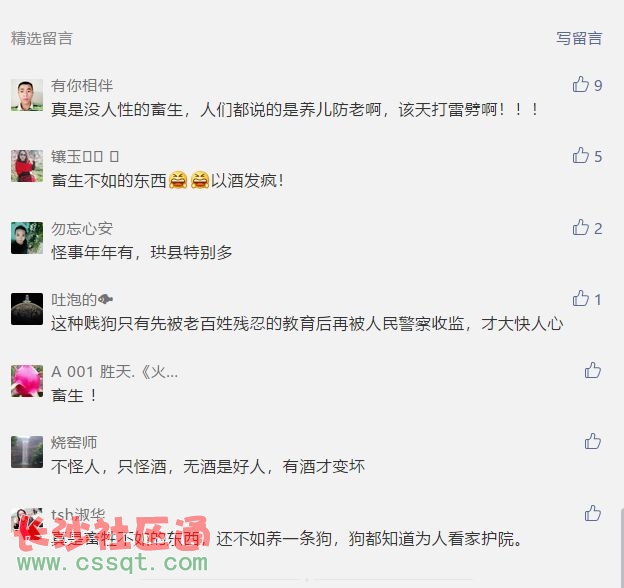Click the www.cssqt.com watermark link
The image size is (624, 588).
pyautogui.click(x=113, y=563)
